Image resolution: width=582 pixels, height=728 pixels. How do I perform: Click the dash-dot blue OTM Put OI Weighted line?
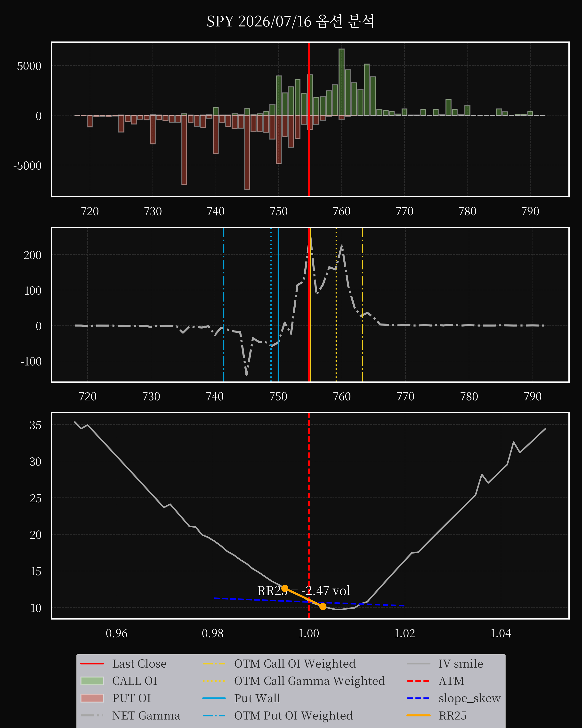pos(223,305)
